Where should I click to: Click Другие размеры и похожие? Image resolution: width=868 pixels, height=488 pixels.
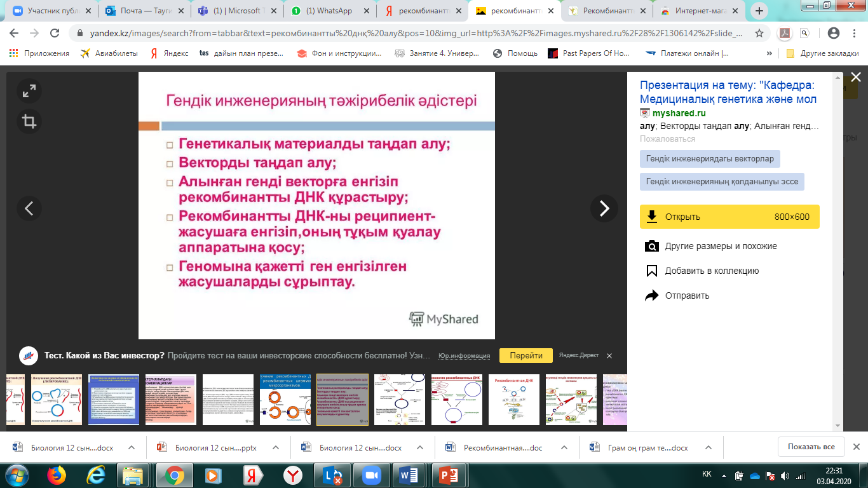click(x=721, y=247)
